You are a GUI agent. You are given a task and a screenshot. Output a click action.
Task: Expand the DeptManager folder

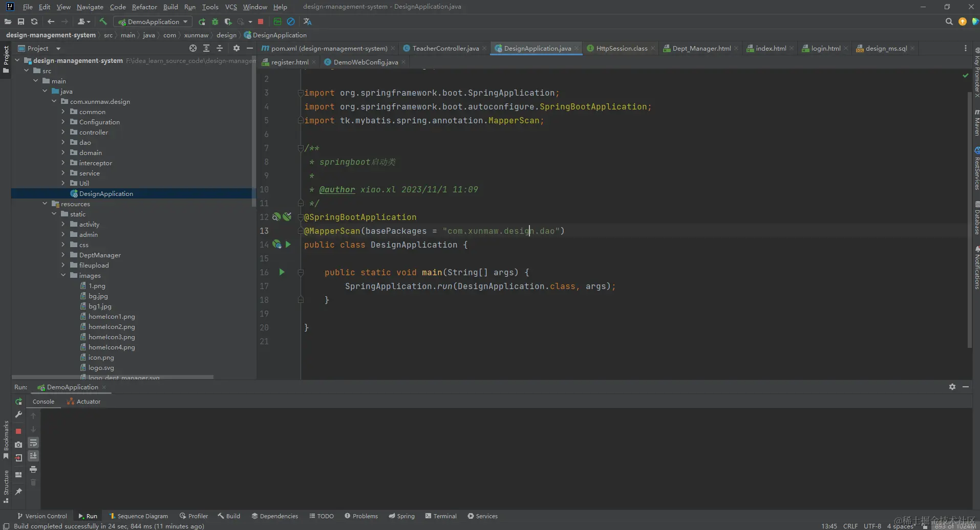click(x=63, y=255)
